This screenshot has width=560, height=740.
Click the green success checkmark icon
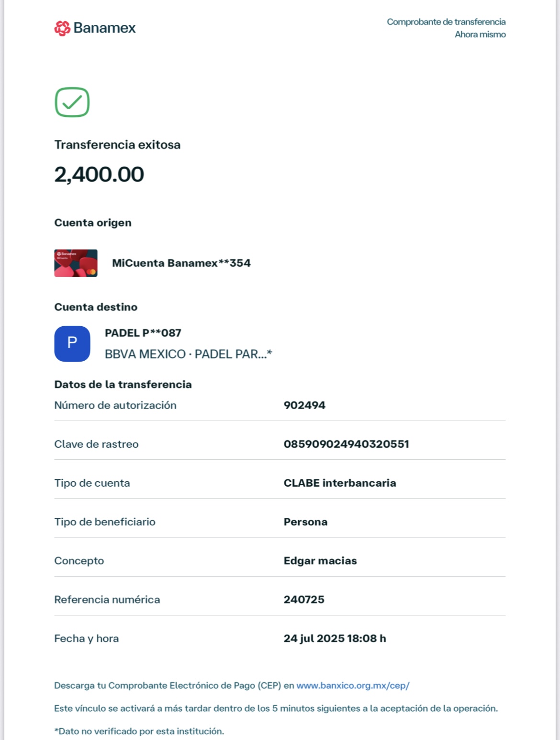coord(72,102)
